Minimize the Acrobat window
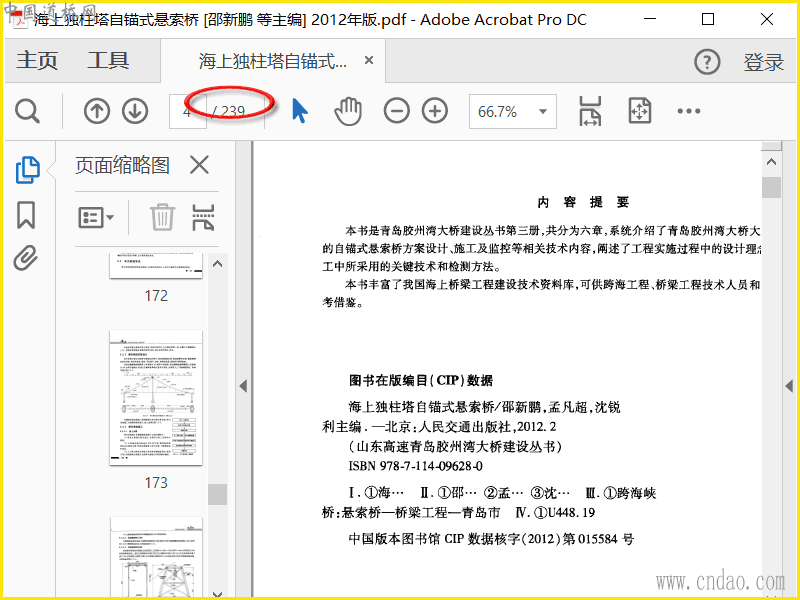The height and width of the screenshot is (600, 800). (650, 19)
